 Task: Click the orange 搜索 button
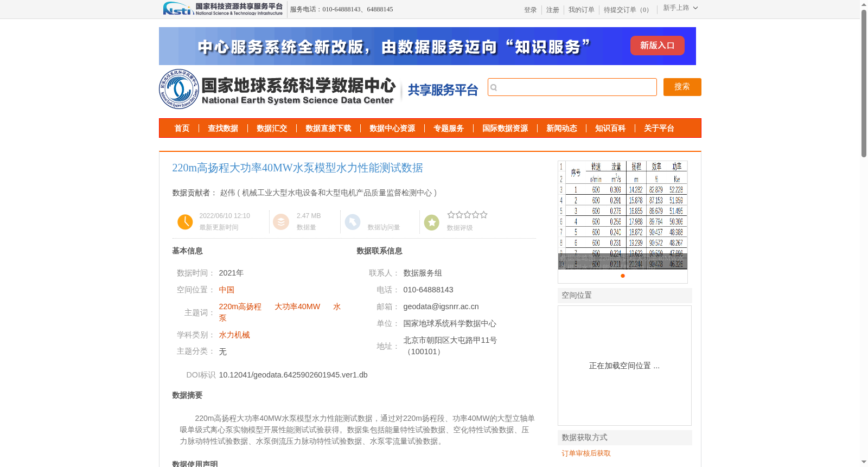coord(682,87)
